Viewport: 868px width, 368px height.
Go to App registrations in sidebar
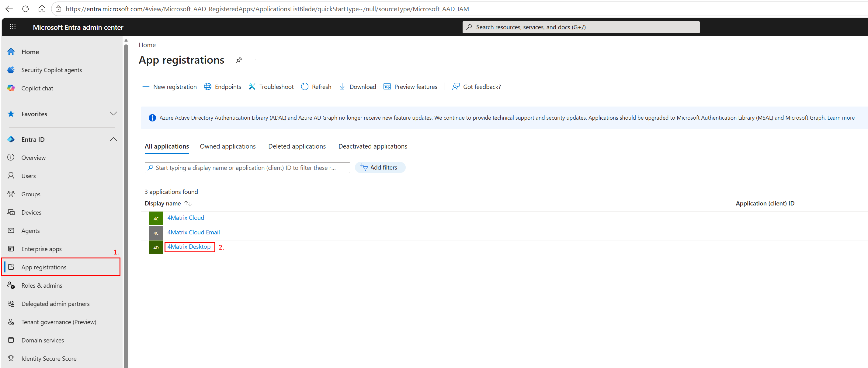(x=61, y=267)
